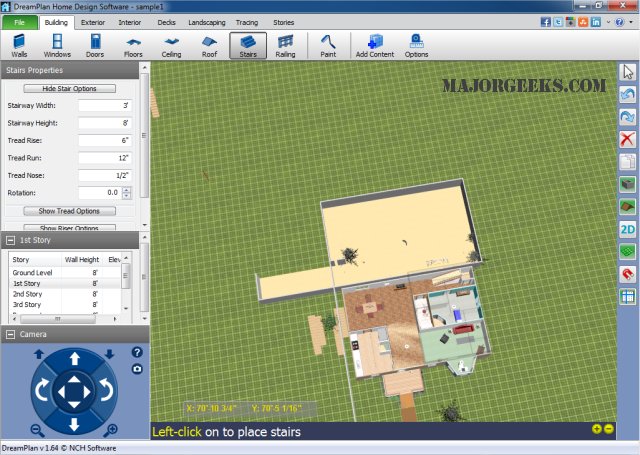
Task: Open the title bar Help icon
Action: point(620,22)
